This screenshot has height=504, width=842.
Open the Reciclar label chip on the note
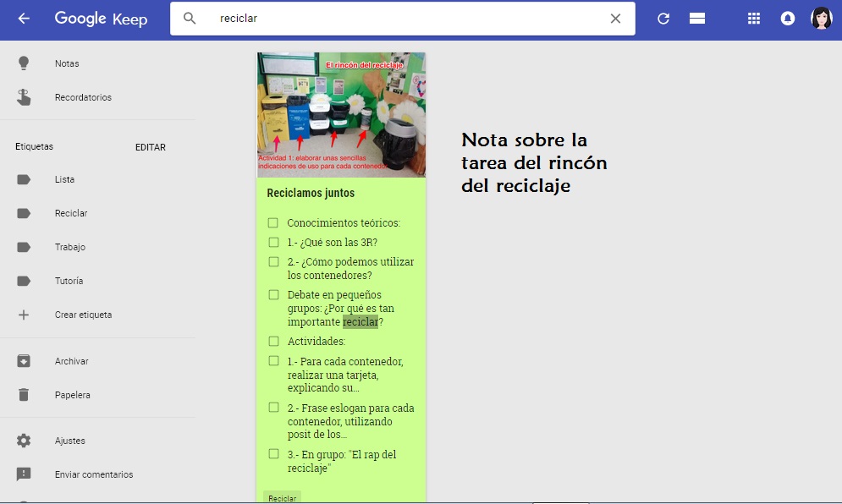click(282, 498)
